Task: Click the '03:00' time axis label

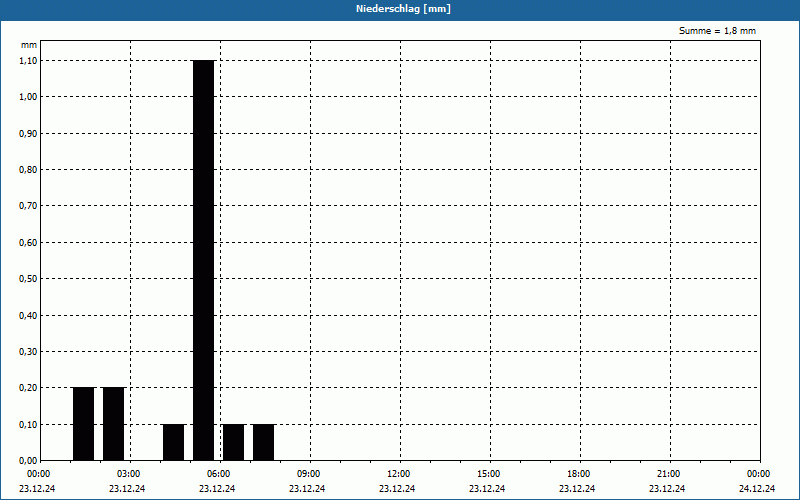Action: tap(129, 474)
